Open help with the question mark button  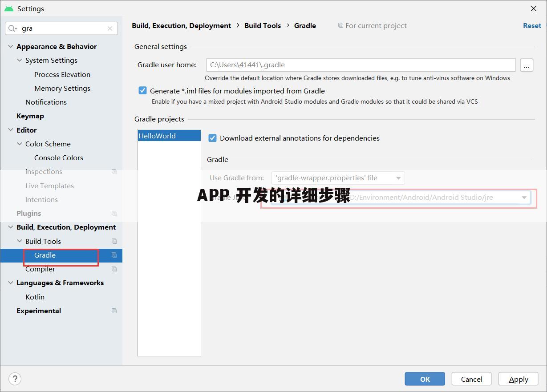15,379
